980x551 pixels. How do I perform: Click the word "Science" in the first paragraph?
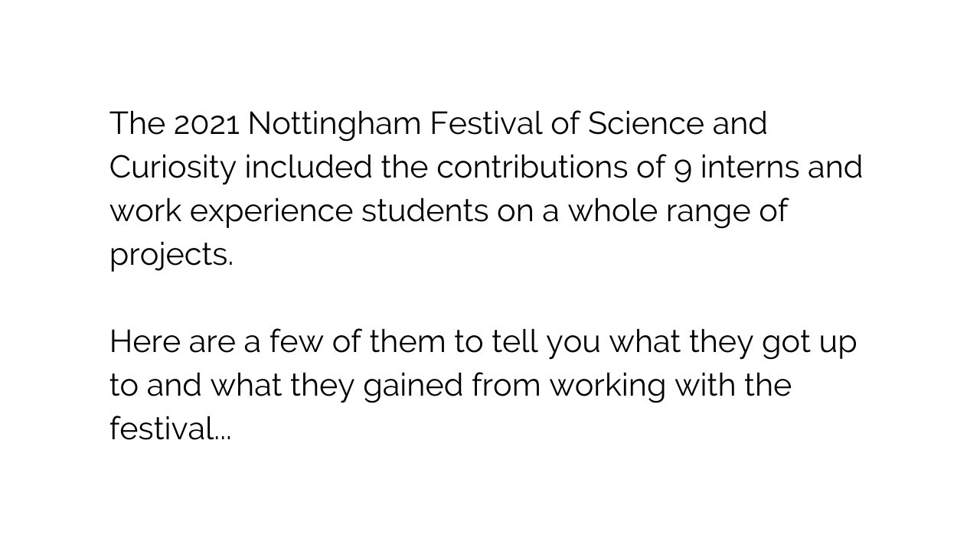point(645,123)
